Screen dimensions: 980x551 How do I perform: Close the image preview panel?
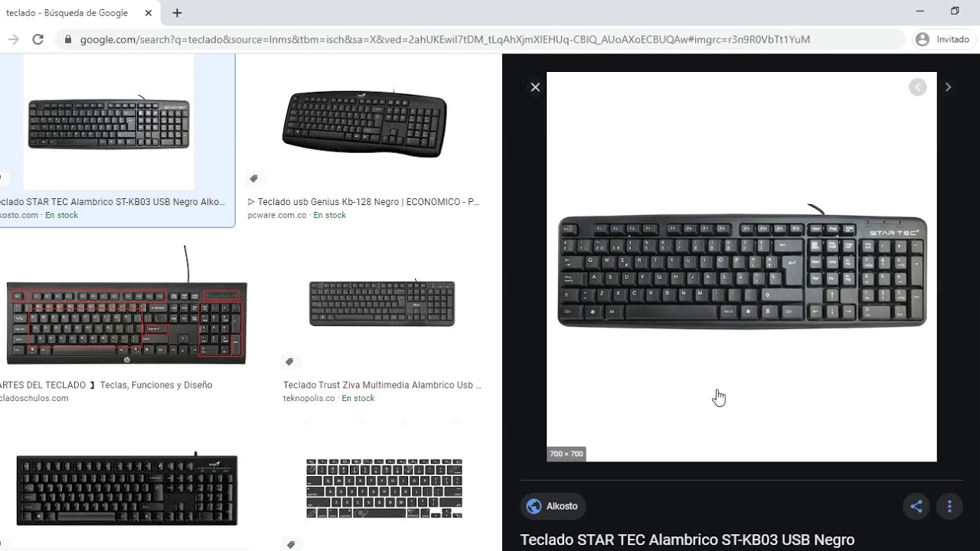(x=535, y=87)
